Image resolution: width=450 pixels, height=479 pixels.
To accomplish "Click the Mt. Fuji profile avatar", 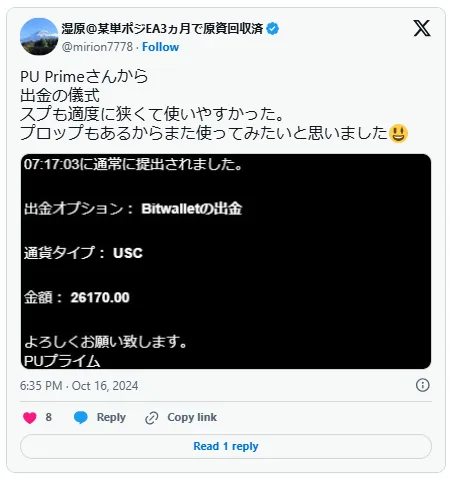I will (39, 36).
